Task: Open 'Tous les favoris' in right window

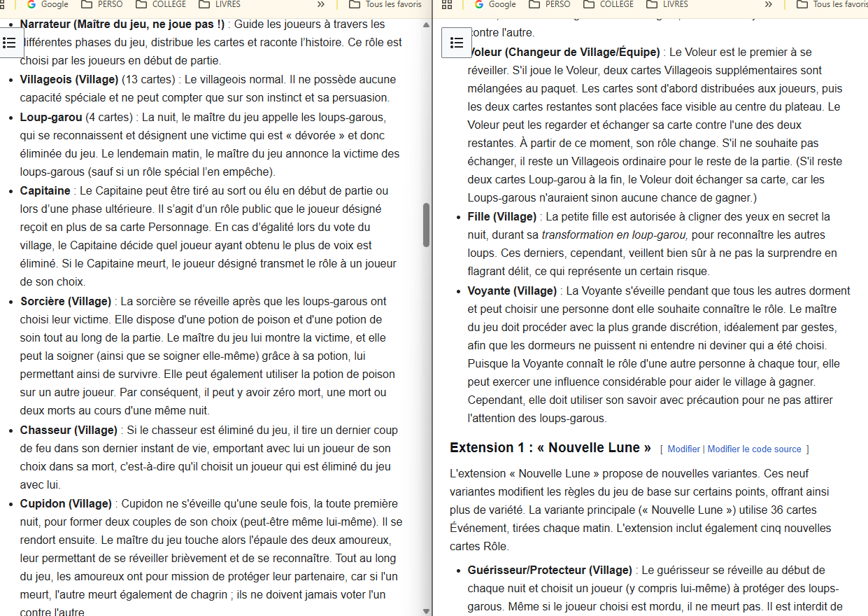Action: 832,5
